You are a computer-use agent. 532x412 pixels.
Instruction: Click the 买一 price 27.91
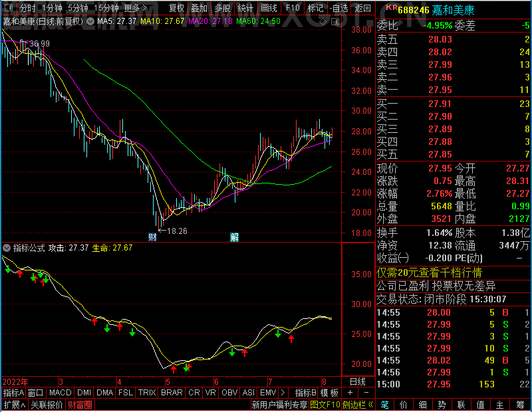tap(440, 104)
